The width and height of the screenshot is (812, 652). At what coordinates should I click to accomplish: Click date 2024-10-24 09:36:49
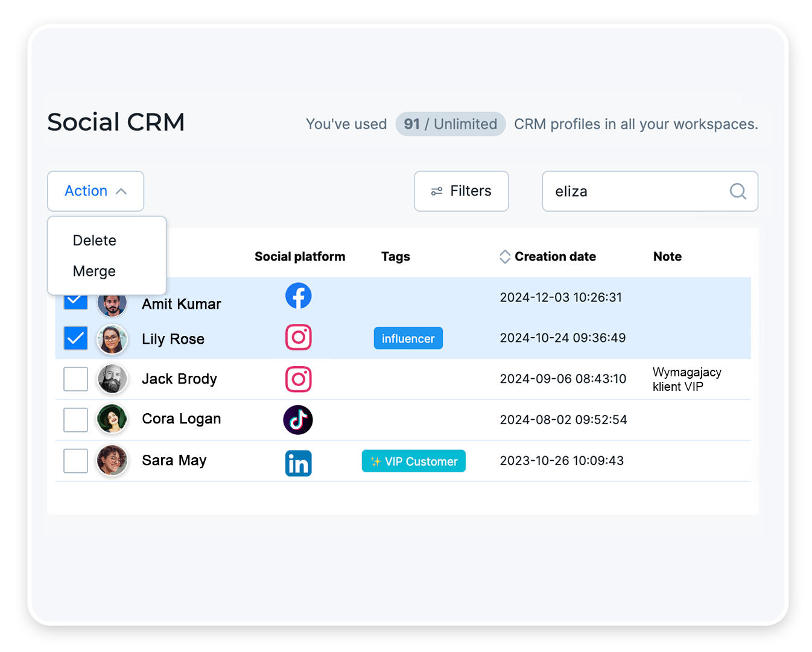pyautogui.click(x=562, y=338)
